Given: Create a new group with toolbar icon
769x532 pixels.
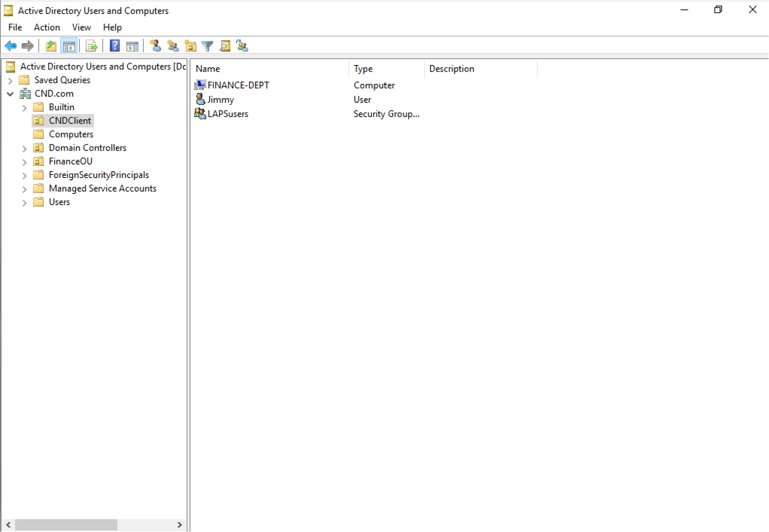Looking at the screenshot, I should [173, 46].
